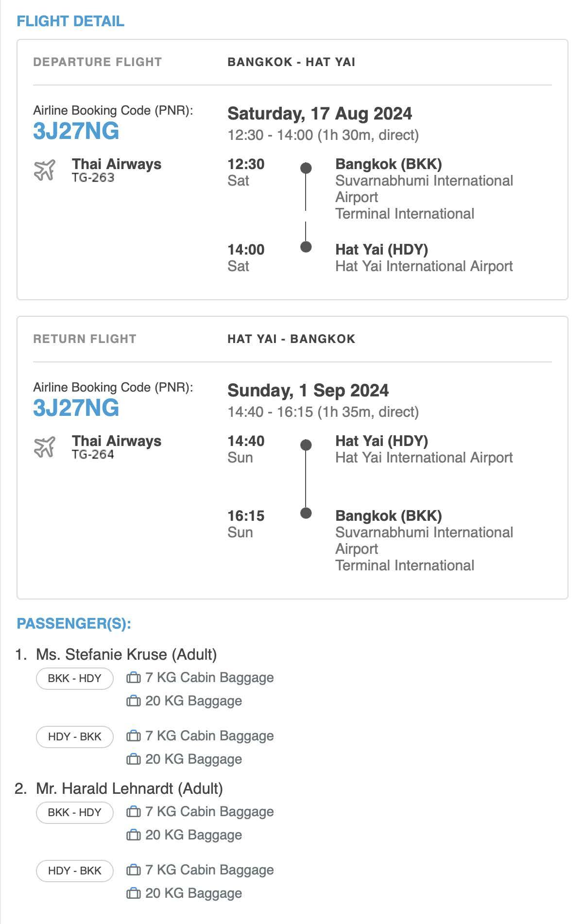584x924 pixels.
Task: Click the 14:40 Hat Yai departure timeline dot
Action: (306, 445)
